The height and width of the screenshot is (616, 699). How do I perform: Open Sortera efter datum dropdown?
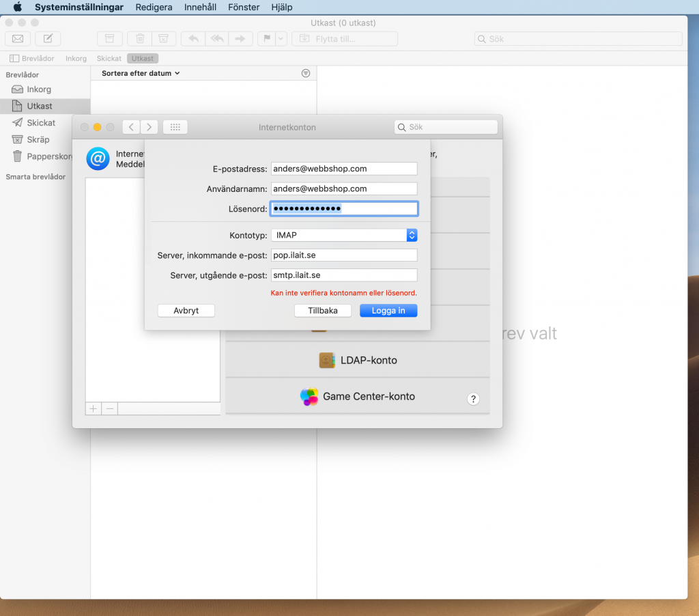click(141, 73)
